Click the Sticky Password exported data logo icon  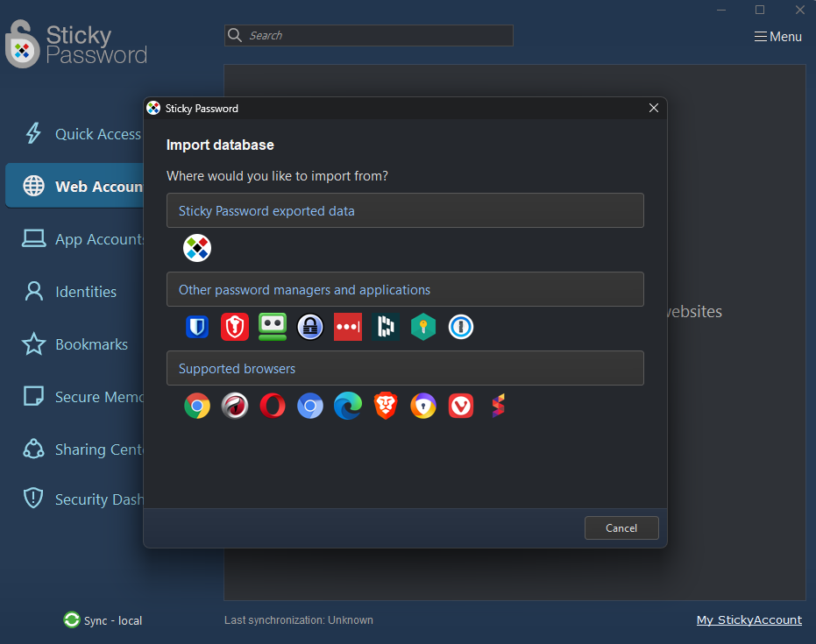[x=197, y=248]
